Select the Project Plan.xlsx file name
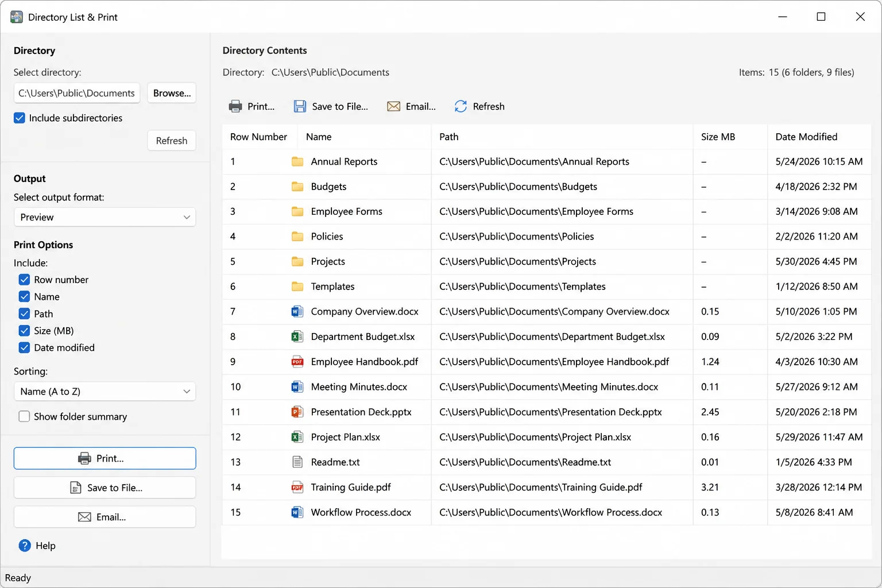882x588 pixels. [x=346, y=437]
